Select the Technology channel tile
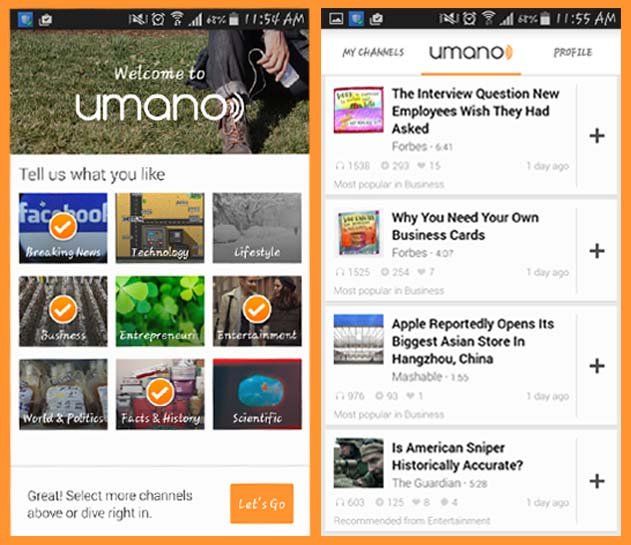 pyautogui.click(x=160, y=228)
